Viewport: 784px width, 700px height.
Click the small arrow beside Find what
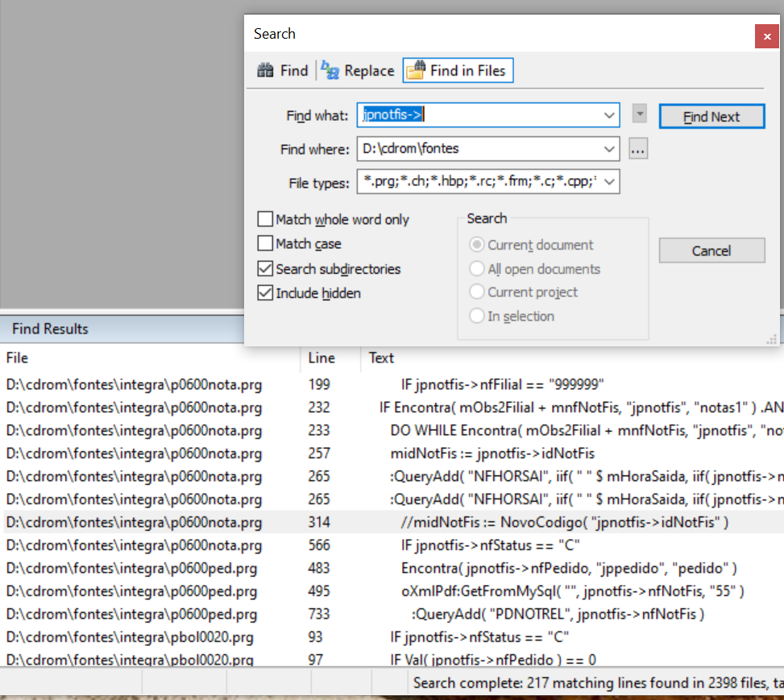[640, 114]
